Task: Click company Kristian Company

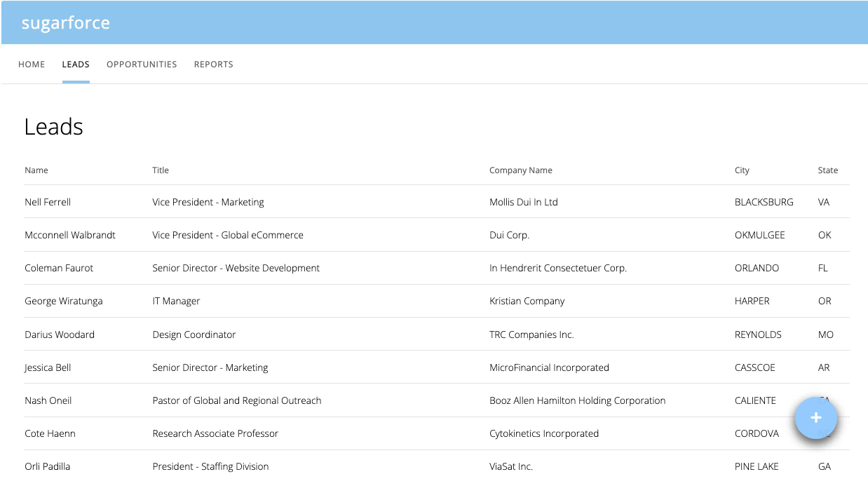Action: (527, 301)
